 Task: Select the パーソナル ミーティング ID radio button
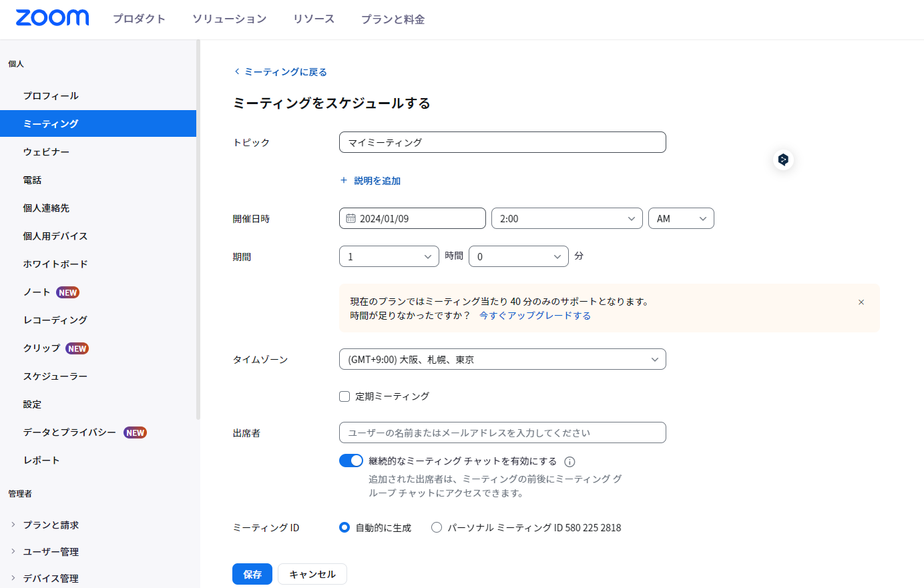[x=436, y=527]
